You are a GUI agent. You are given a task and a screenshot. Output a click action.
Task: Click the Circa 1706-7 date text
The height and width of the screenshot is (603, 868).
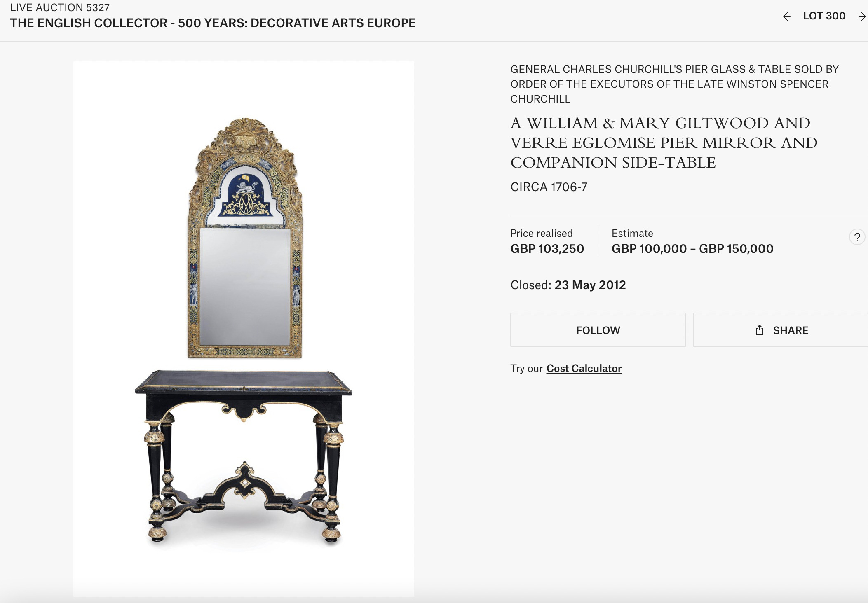(549, 187)
